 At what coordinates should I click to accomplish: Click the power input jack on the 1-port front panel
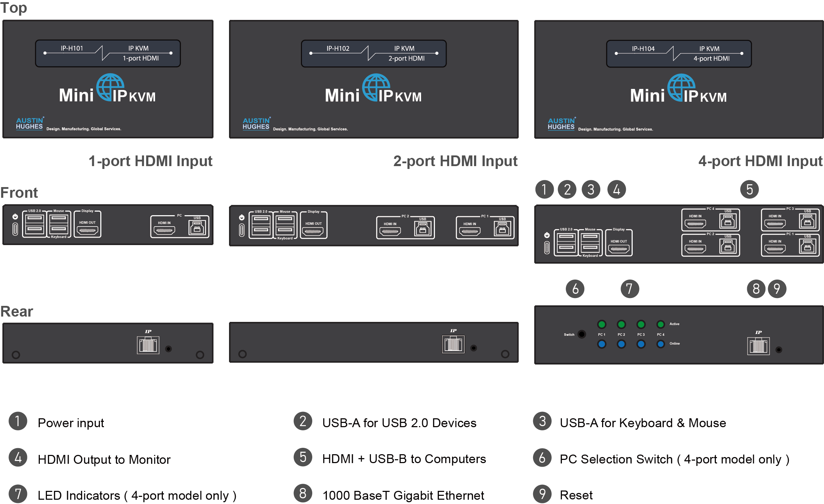pyautogui.click(x=15, y=229)
